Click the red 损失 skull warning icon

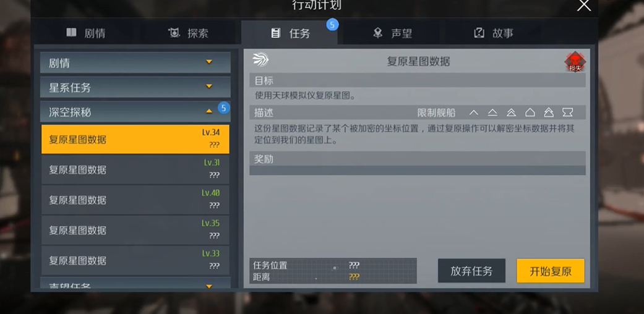(x=575, y=63)
